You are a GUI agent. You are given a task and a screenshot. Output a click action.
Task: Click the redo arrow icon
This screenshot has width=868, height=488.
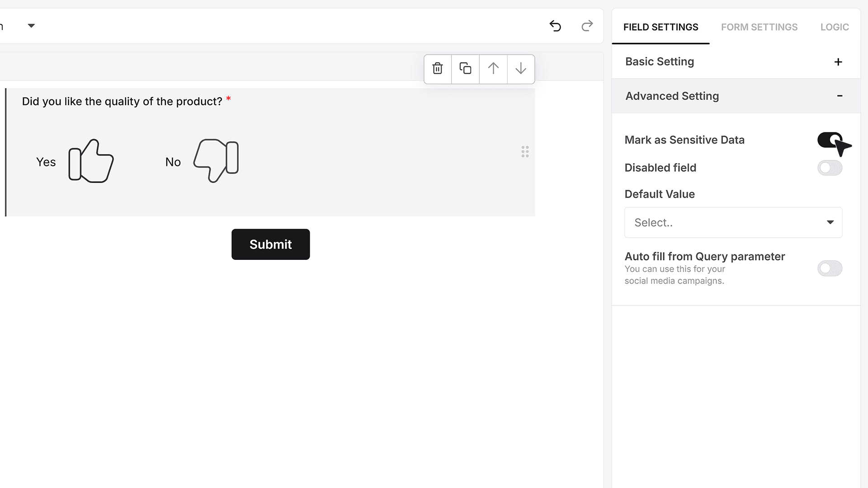pyautogui.click(x=587, y=26)
